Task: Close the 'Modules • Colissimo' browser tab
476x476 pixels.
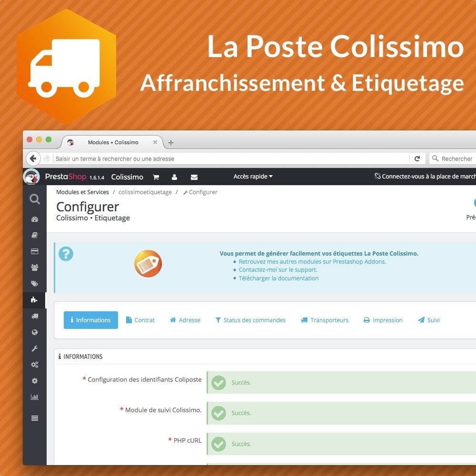Action: coord(155,142)
